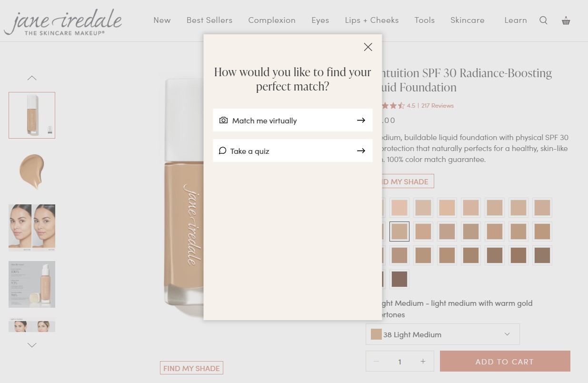Select the clinical results infographic thumbnail
Screen dimensions: 588x383
pos(32,284)
